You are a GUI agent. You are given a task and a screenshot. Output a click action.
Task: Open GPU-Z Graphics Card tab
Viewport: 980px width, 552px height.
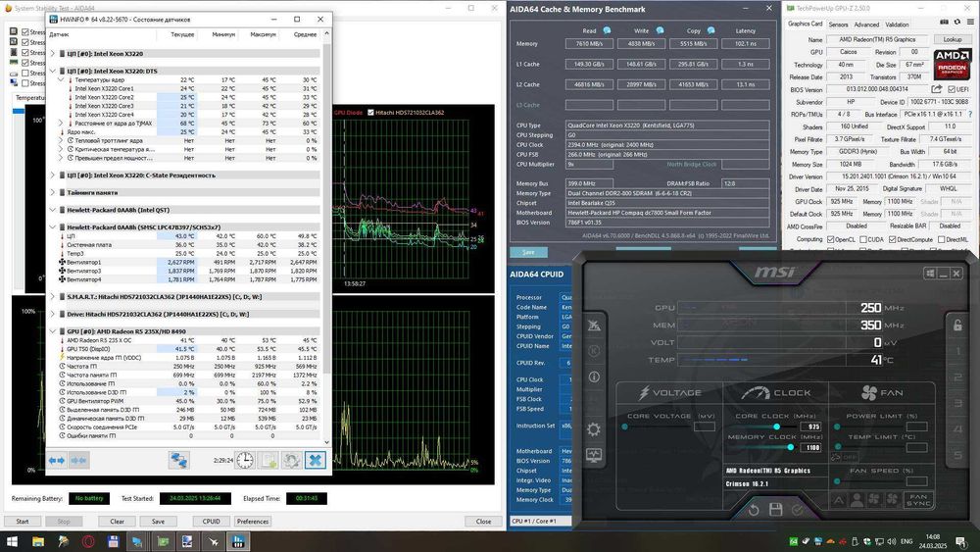pos(805,24)
